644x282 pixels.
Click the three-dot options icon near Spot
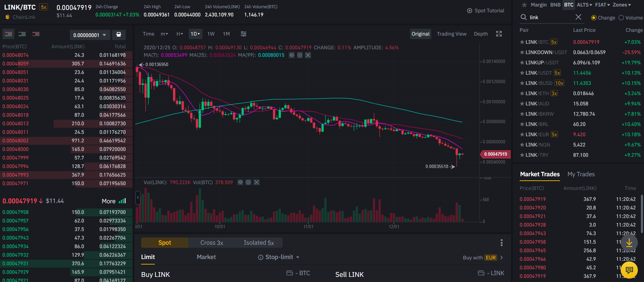(x=501, y=243)
